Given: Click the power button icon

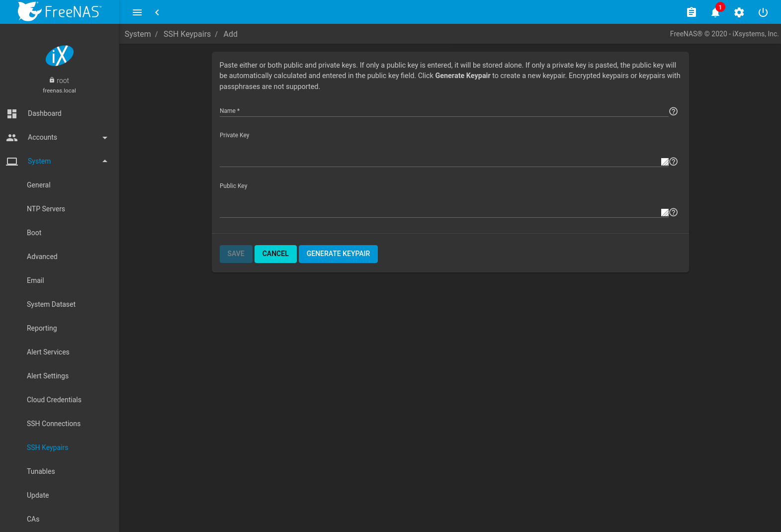Looking at the screenshot, I should (763, 12).
